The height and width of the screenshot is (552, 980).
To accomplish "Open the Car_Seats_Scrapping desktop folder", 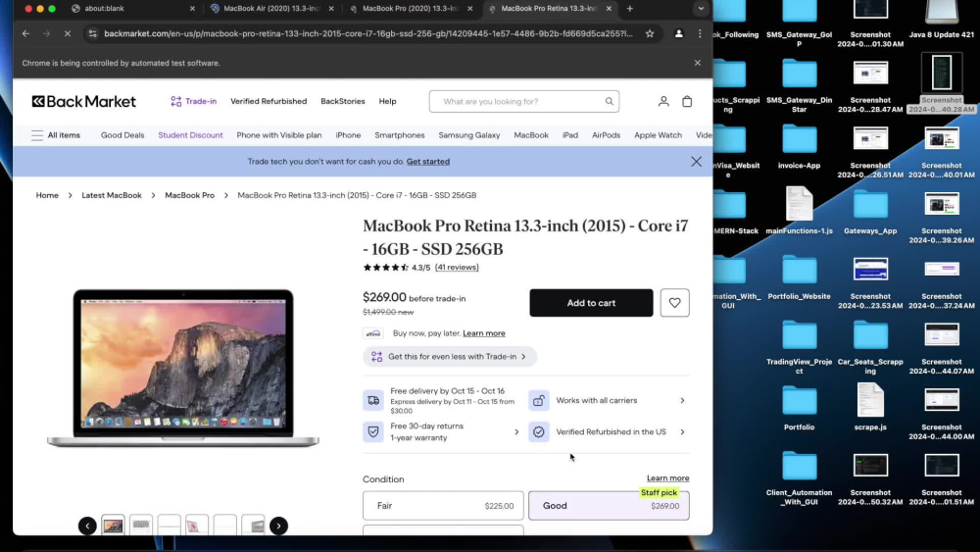I will coord(870,346).
